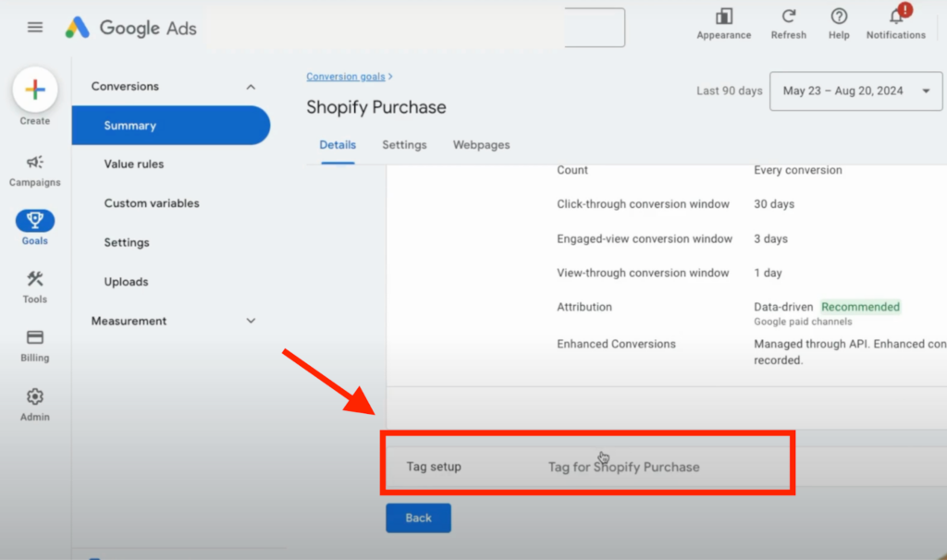Click the '3 days' engaged-view window value

click(770, 239)
